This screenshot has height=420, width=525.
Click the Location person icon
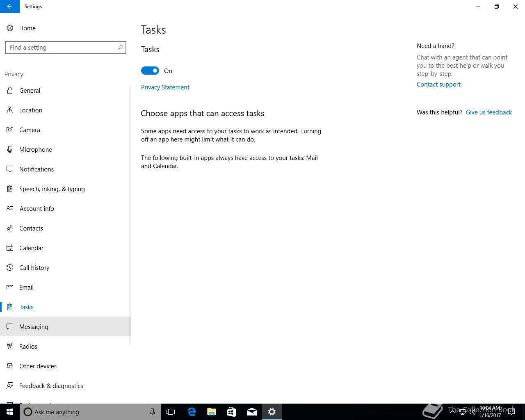[10, 110]
